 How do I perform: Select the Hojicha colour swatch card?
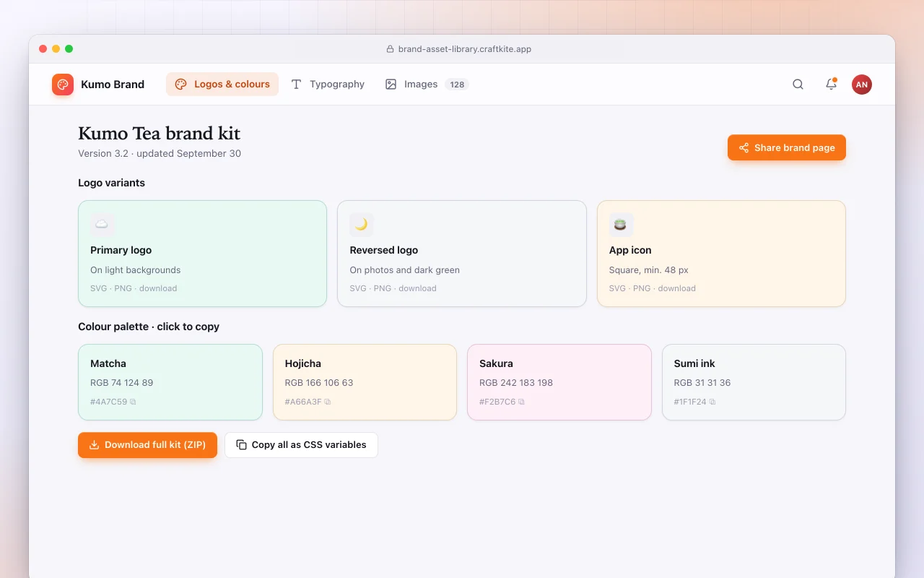pos(365,382)
